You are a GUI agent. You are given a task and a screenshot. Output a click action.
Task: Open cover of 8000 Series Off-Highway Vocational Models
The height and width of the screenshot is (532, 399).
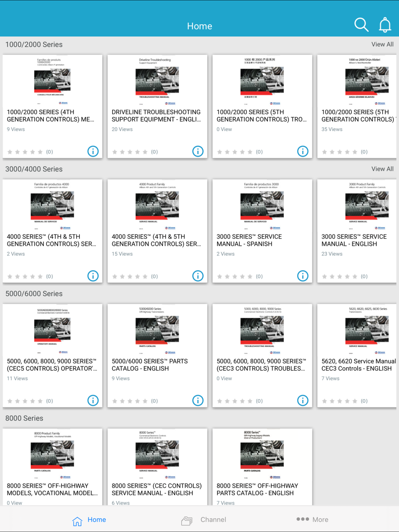tap(52, 454)
